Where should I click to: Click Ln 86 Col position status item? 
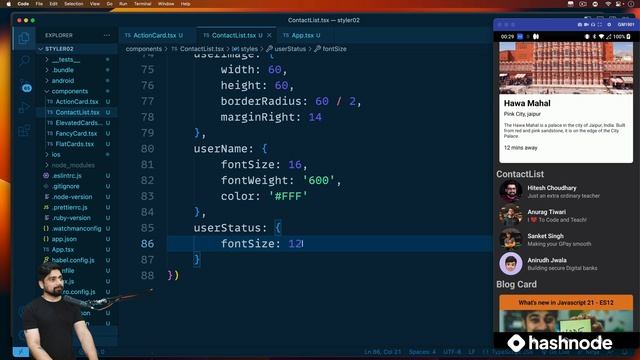click(382, 352)
